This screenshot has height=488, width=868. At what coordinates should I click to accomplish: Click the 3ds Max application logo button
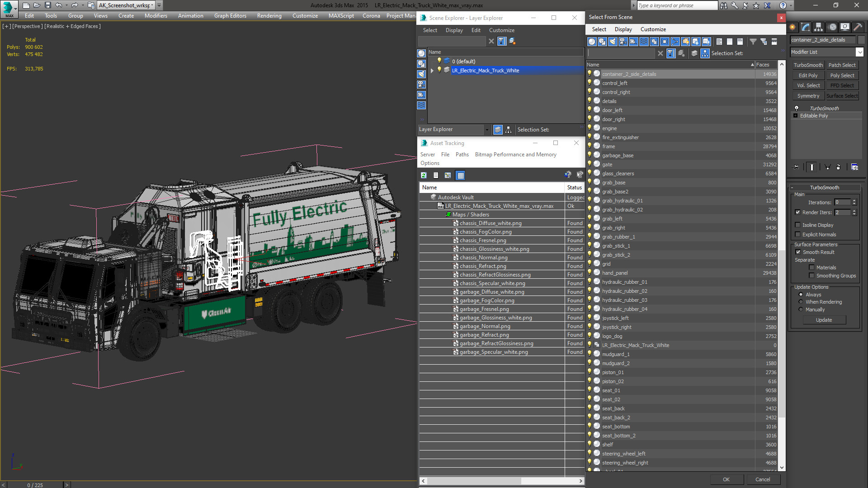pyautogui.click(x=9, y=9)
